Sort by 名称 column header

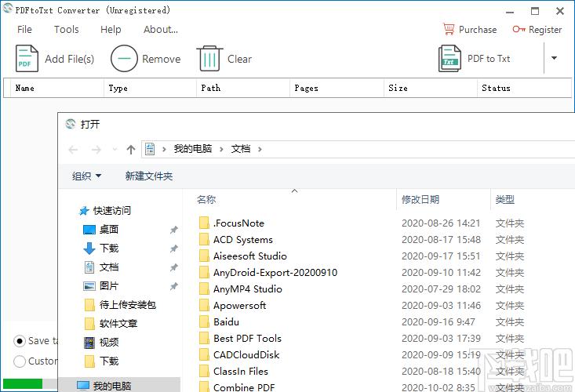point(206,200)
